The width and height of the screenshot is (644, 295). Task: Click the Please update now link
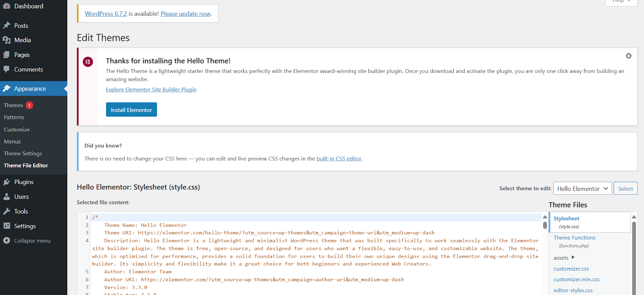(185, 14)
